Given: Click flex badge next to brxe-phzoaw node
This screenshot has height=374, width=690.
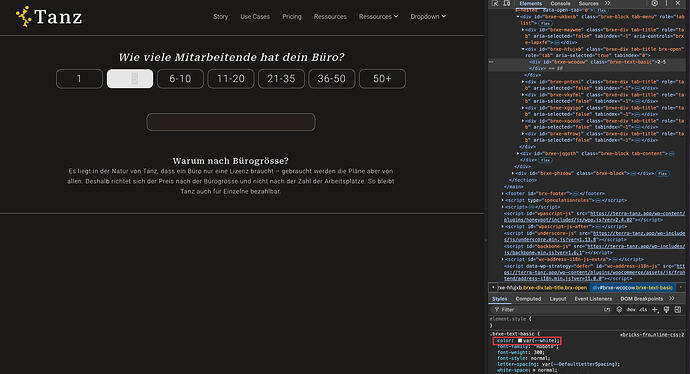Looking at the screenshot, I should click(662, 173).
